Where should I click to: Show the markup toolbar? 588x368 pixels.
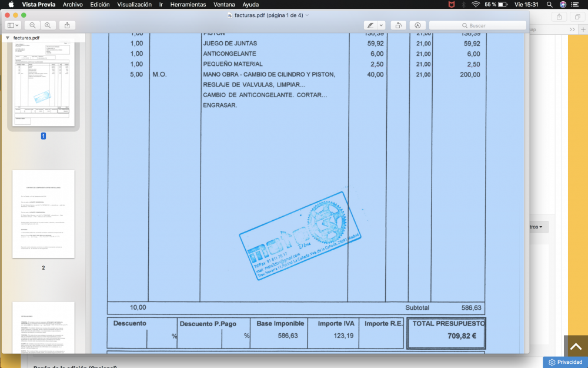417,25
